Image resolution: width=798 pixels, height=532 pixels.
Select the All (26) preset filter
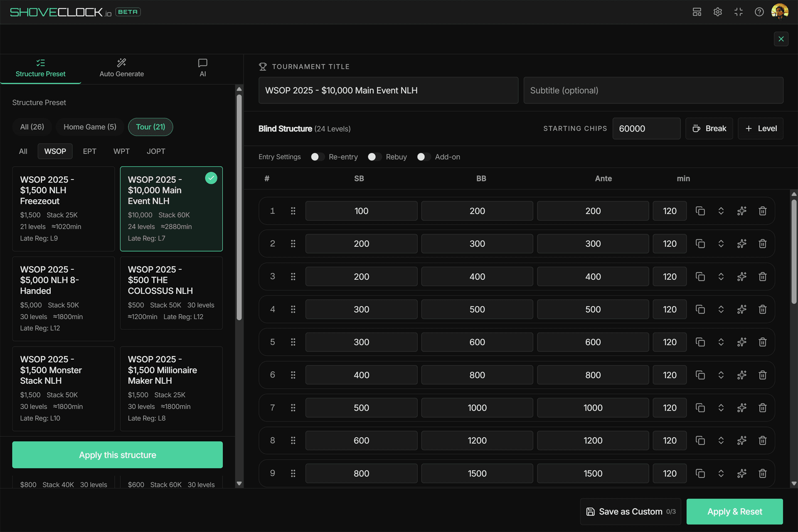point(32,127)
